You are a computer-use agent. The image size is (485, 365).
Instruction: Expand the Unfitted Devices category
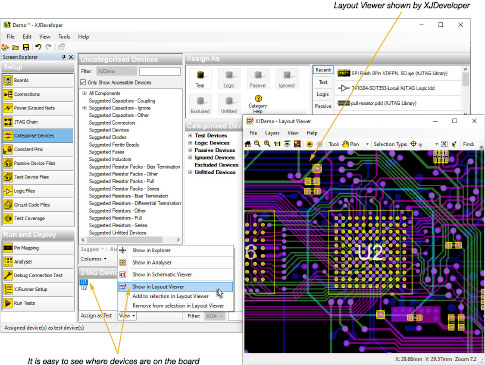(190, 172)
